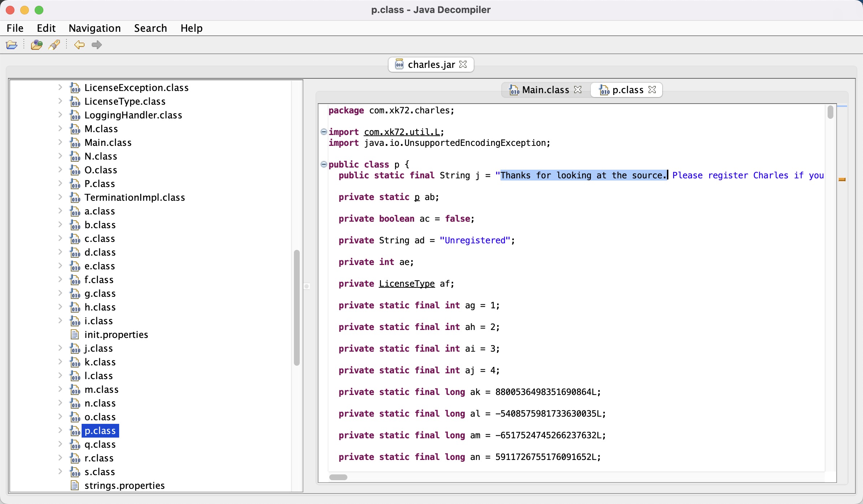Open the Navigation menu
The height and width of the screenshot is (504, 863).
95,28
